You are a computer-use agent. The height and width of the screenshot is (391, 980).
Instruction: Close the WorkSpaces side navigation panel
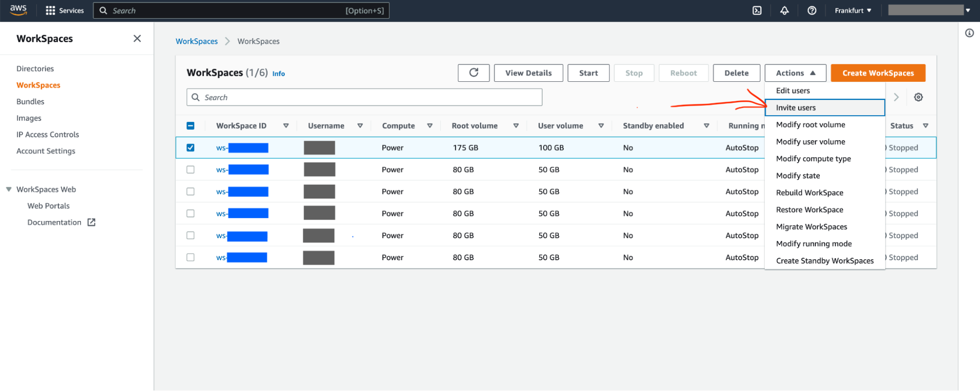point(137,38)
